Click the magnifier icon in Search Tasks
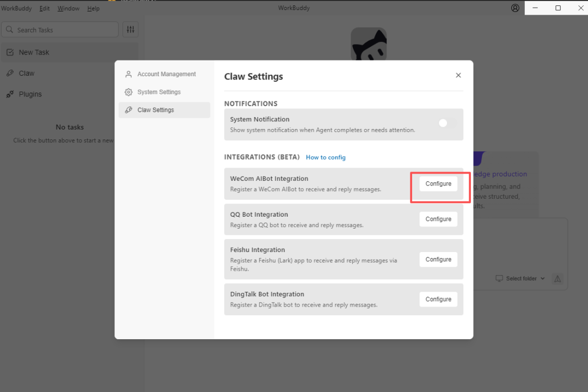The width and height of the screenshot is (588, 392). coord(10,29)
